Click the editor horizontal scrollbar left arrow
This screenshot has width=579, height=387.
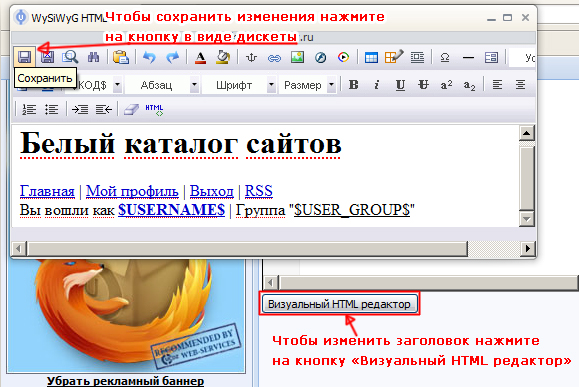coord(19,249)
